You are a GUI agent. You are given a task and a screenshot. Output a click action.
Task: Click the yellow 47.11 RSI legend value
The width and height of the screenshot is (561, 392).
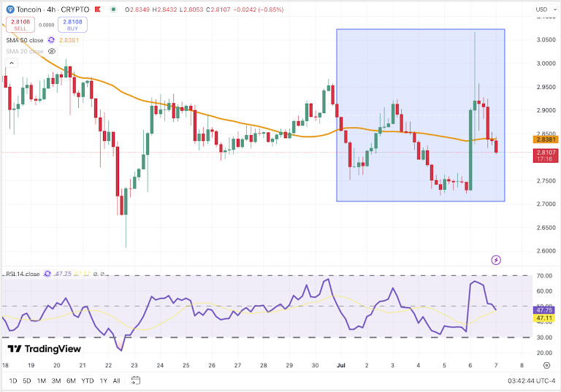coord(83,274)
